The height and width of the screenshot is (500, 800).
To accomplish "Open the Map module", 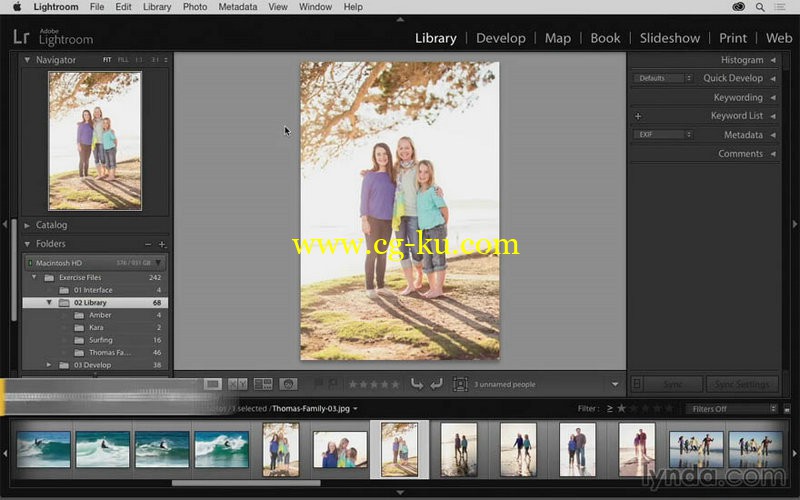I will [558, 38].
